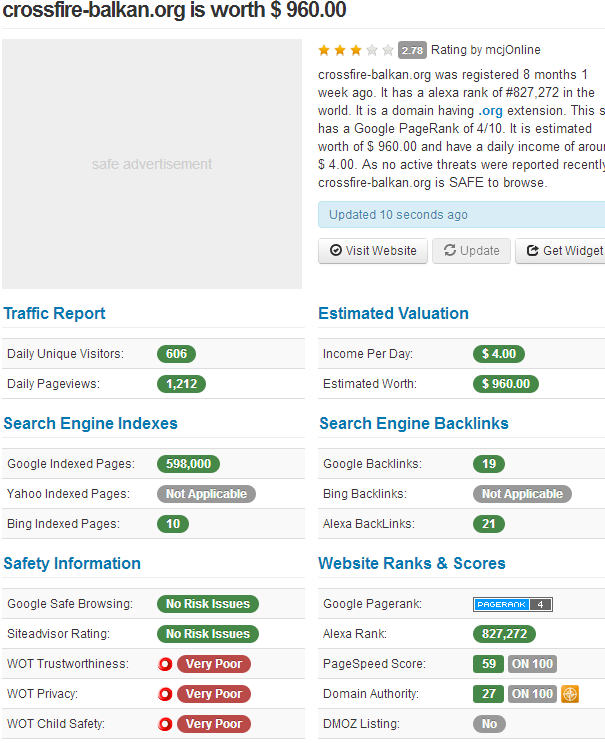Click WOT Privacy Very Poor badge

point(214,694)
